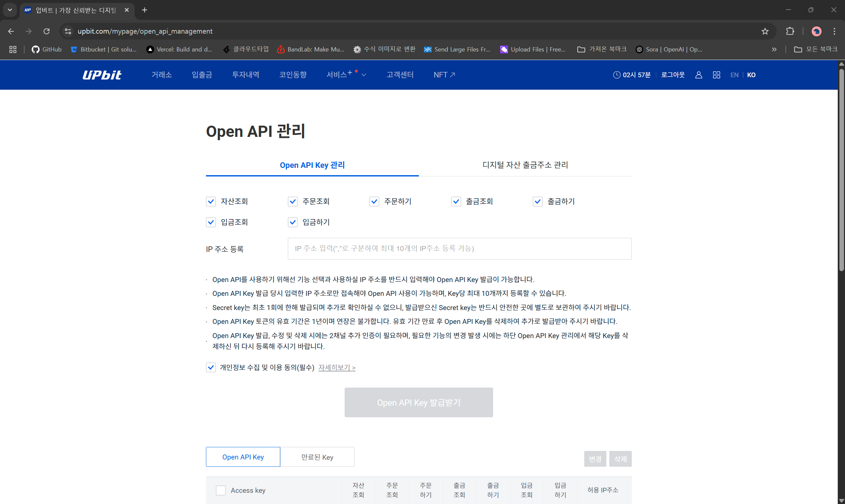Open the apps grid in the bookmarks bar

point(13,49)
